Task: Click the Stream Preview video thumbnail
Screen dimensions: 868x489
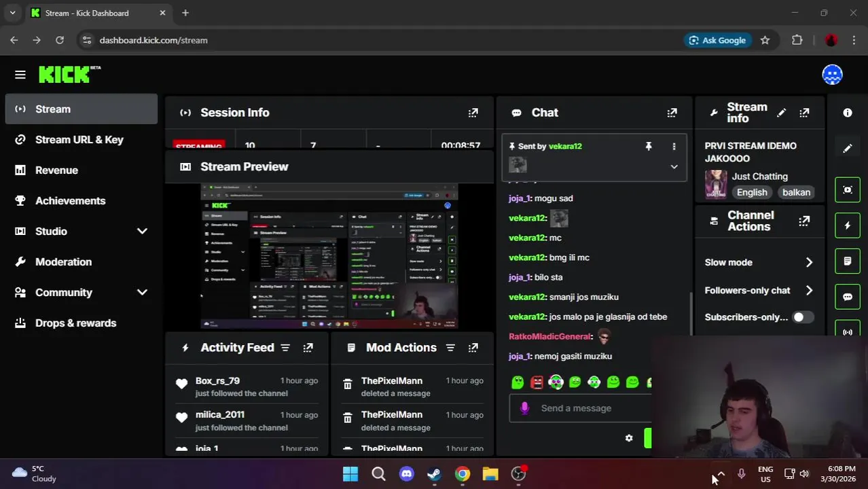Action: click(x=329, y=256)
